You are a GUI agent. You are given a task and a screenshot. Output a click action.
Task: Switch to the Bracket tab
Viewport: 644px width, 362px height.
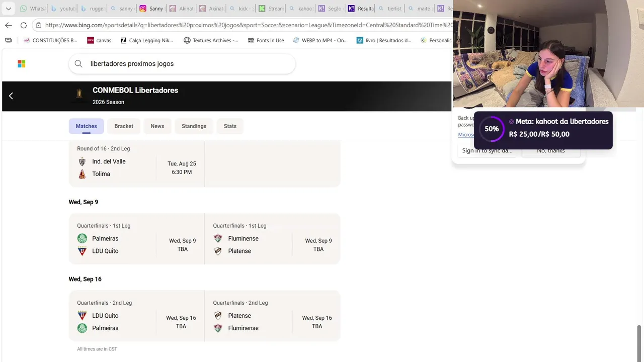pos(124,126)
